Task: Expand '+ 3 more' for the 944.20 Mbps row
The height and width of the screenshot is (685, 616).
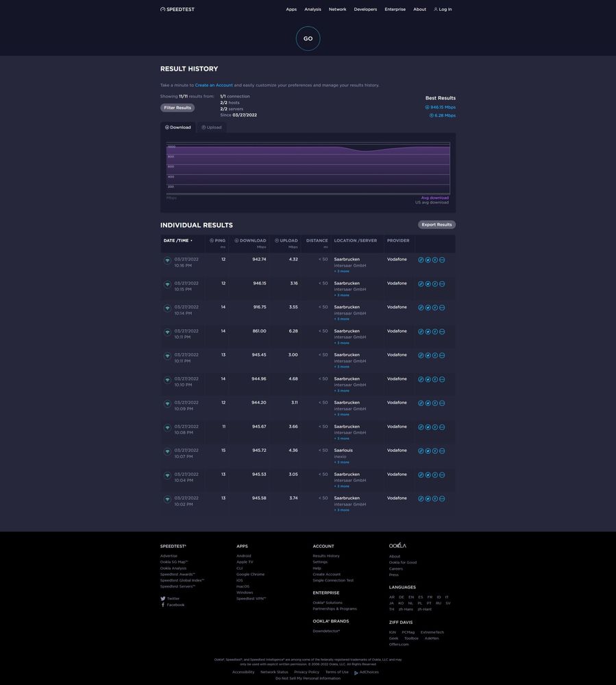Action: pyautogui.click(x=341, y=415)
